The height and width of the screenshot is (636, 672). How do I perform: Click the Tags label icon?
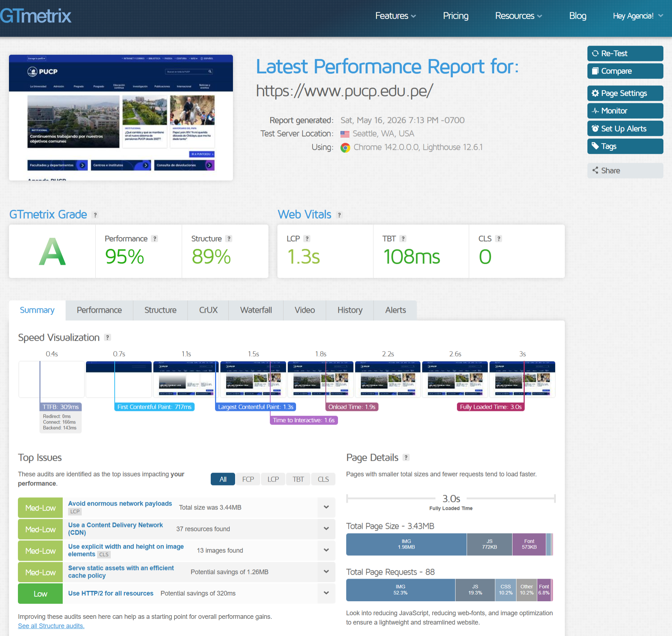tap(595, 146)
